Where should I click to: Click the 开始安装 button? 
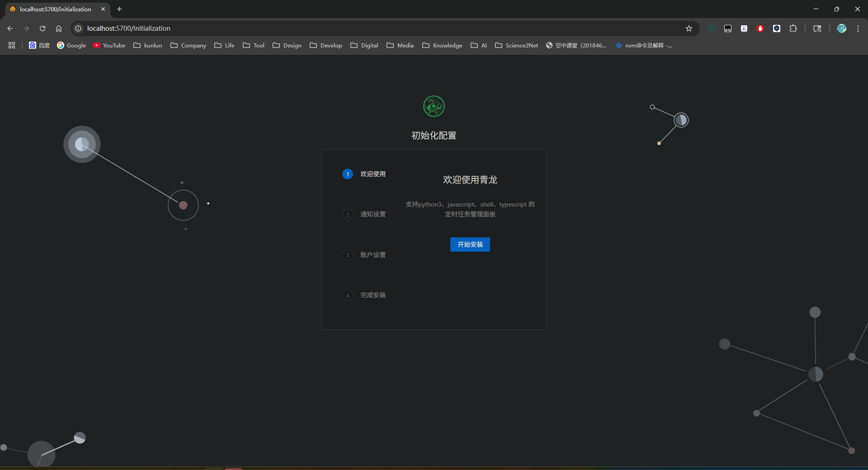point(470,244)
